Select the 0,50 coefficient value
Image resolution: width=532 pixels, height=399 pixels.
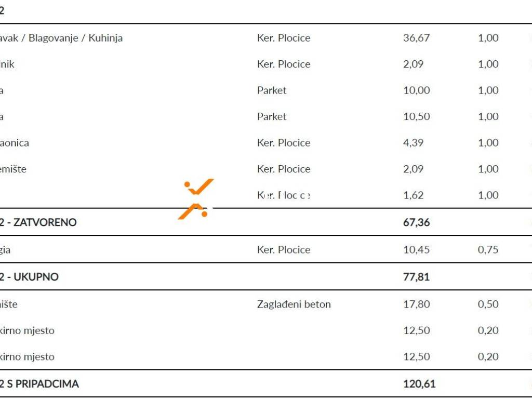click(488, 304)
